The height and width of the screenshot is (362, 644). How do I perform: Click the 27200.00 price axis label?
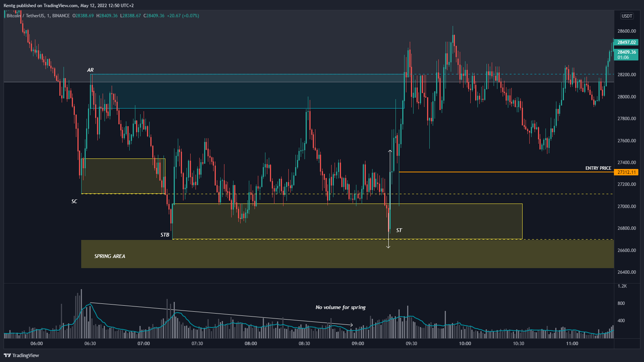pyautogui.click(x=627, y=184)
